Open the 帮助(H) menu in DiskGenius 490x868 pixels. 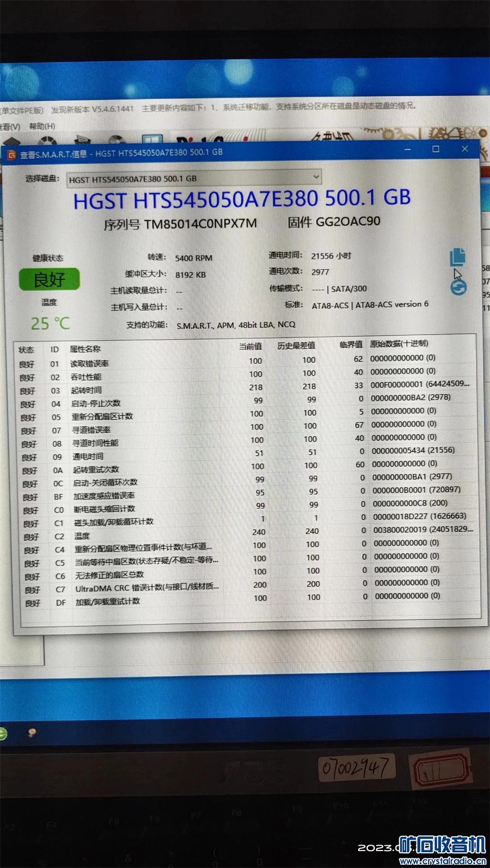(x=42, y=126)
